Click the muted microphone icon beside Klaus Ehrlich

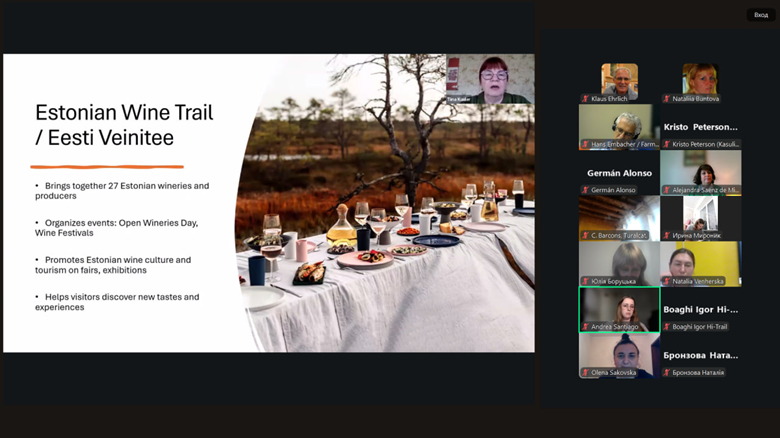point(585,99)
